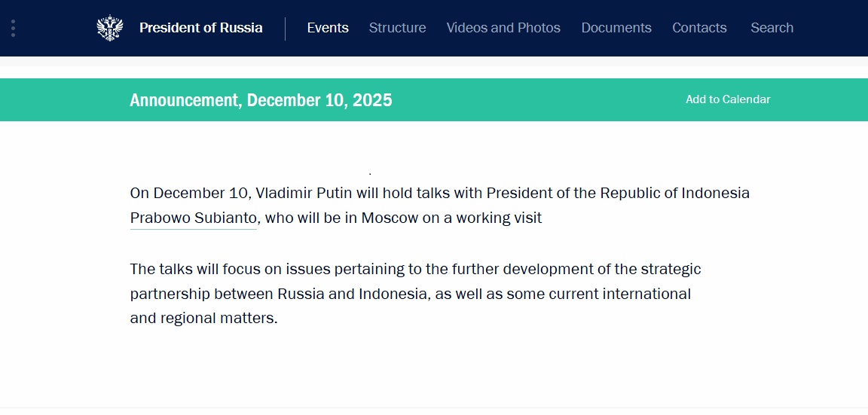Click the Announcement, December 10, 2025 heading
868x415 pixels.
click(261, 100)
